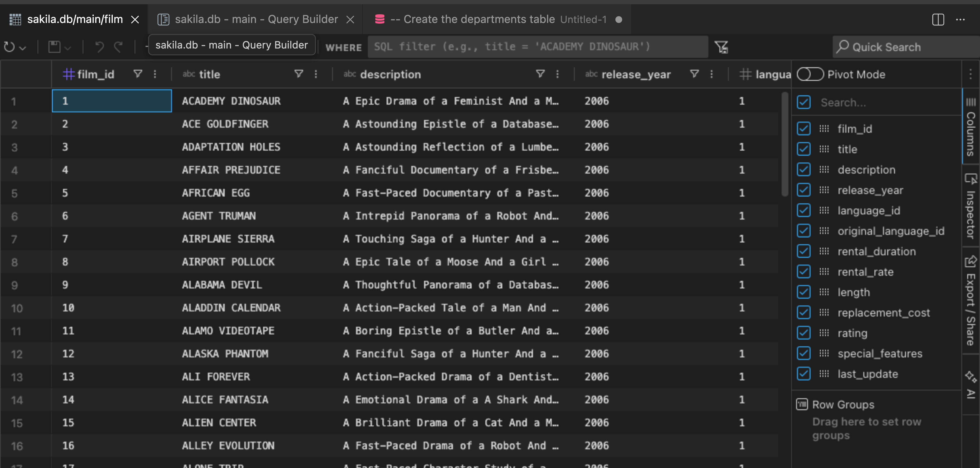Refresh the film table data
This screenshot has width=980, height=468.
tap(9, 47)
